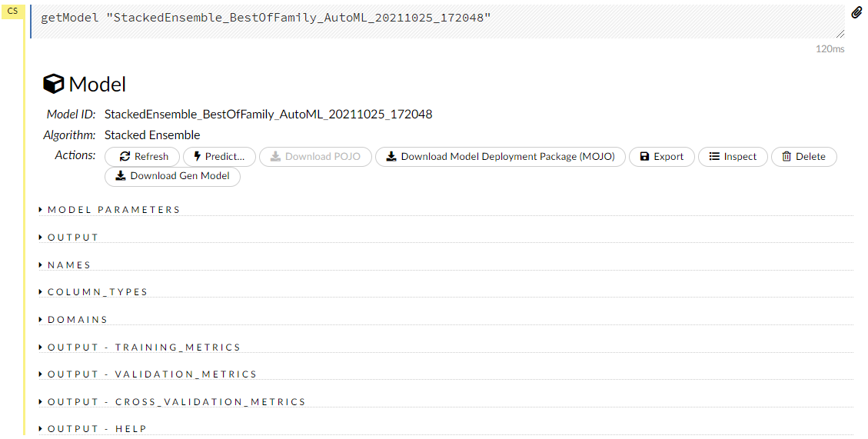868x439 pixels.
Task: Export the stacked ensemble model
Action: 661,157
